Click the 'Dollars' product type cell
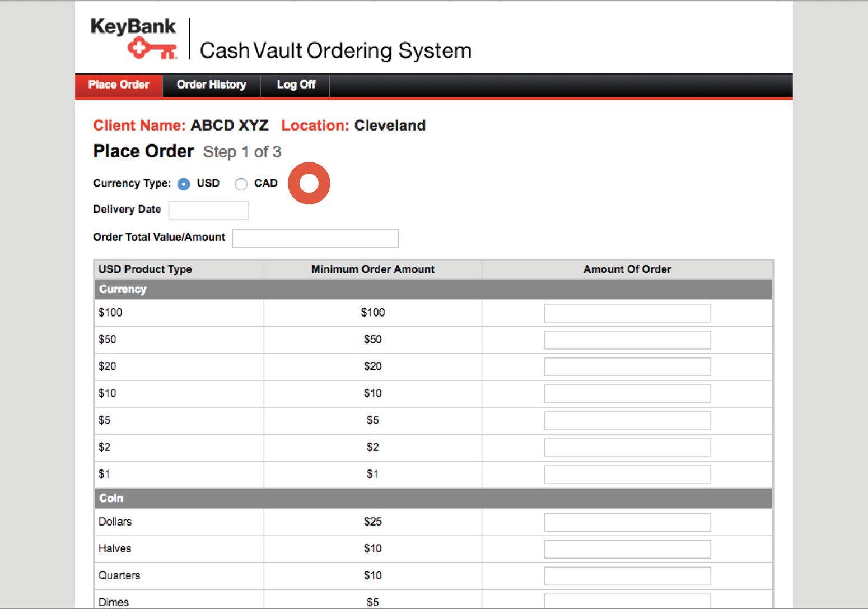 point(179,522)
